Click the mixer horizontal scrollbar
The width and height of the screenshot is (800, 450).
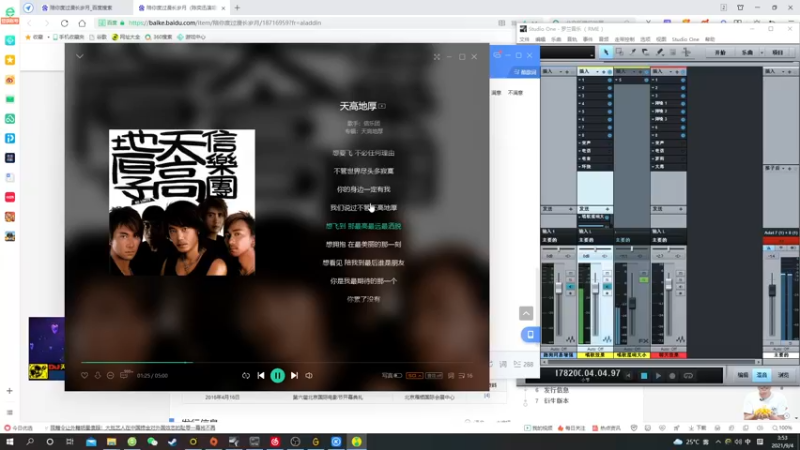(x=651, y=362)
